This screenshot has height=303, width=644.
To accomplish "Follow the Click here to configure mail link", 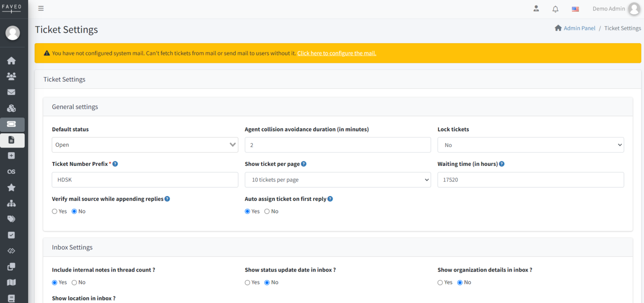I will pyautogui.click(x=336, y=53).
